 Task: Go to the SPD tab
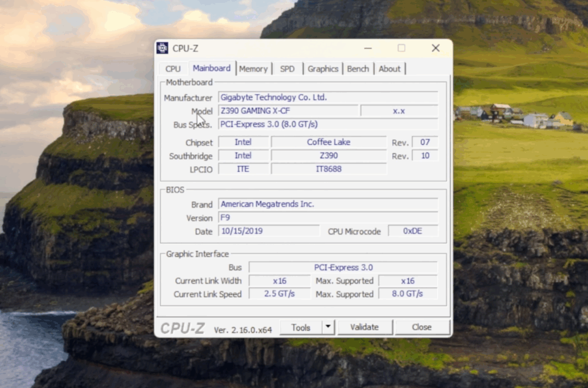287,68
